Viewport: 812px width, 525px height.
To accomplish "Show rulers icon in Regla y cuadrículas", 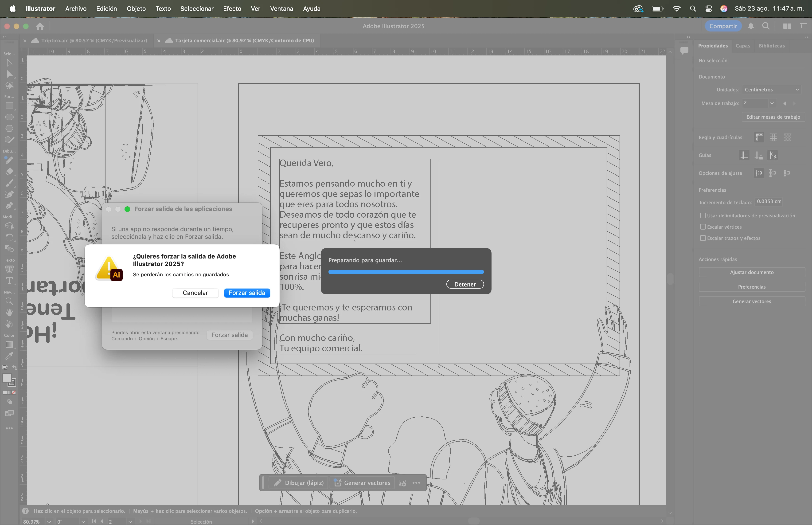I will click(x=759, y=137).
